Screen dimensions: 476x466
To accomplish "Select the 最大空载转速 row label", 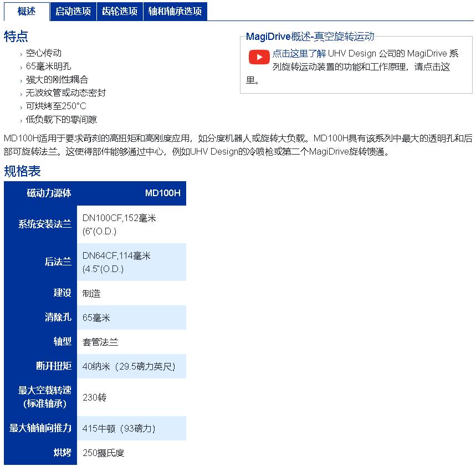I will click(40, 397).
